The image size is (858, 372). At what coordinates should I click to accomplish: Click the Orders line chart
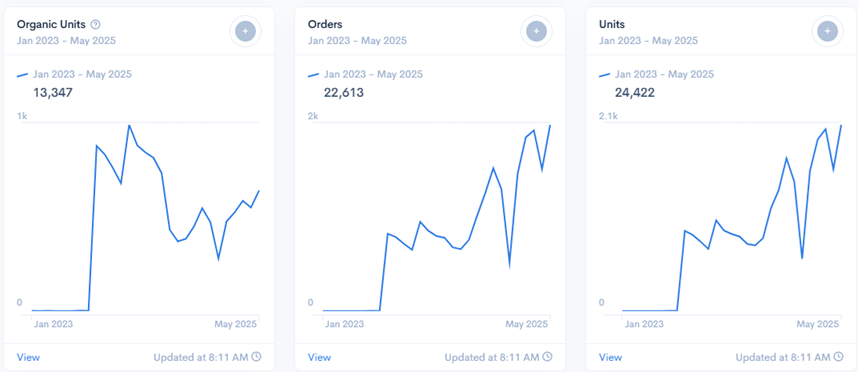coord(436,218)
